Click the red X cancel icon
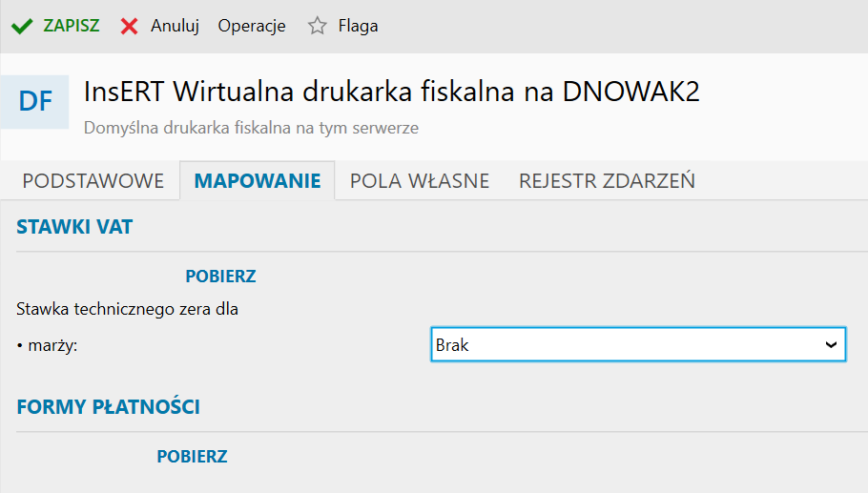 click(x=130, y=27)
